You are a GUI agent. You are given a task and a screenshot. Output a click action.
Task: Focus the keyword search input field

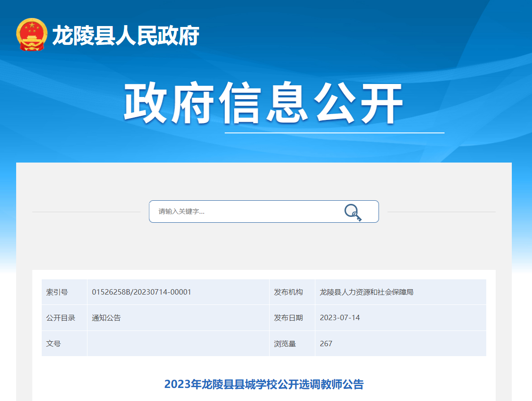point(264,212)
